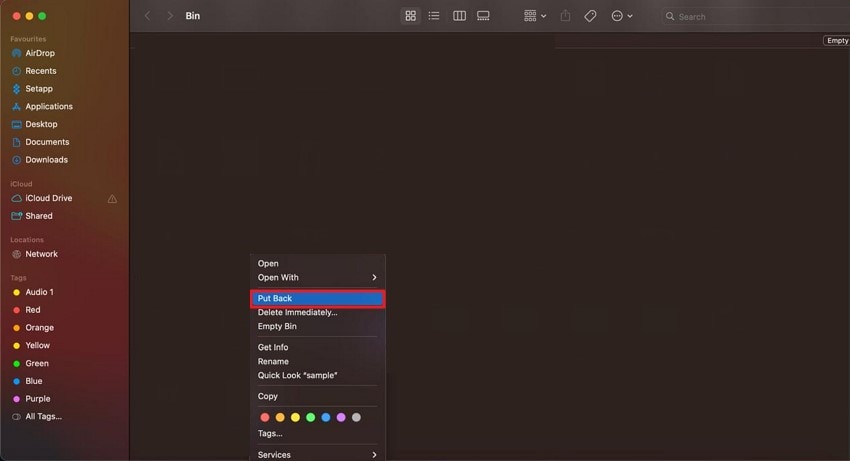850x461 pixels.
Task: Apply the blue tag color dot
Action: point(325,418)
